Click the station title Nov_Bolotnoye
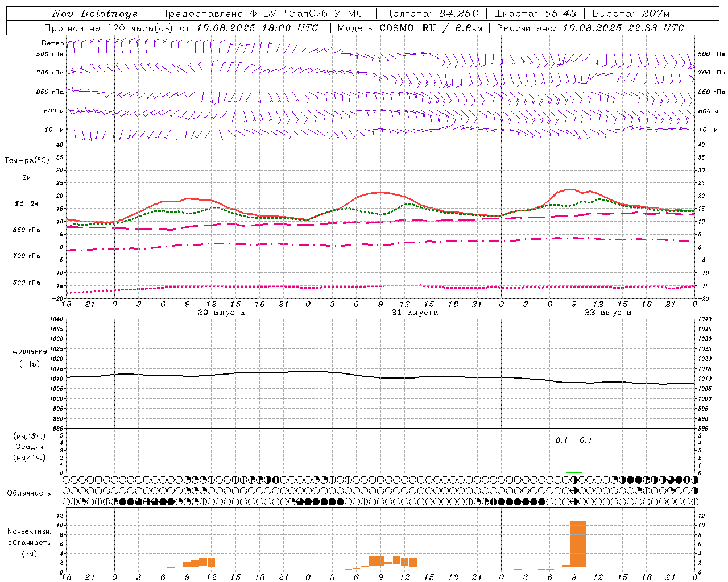This screenshot has width=728, height=582. click(x=95, y=14)
